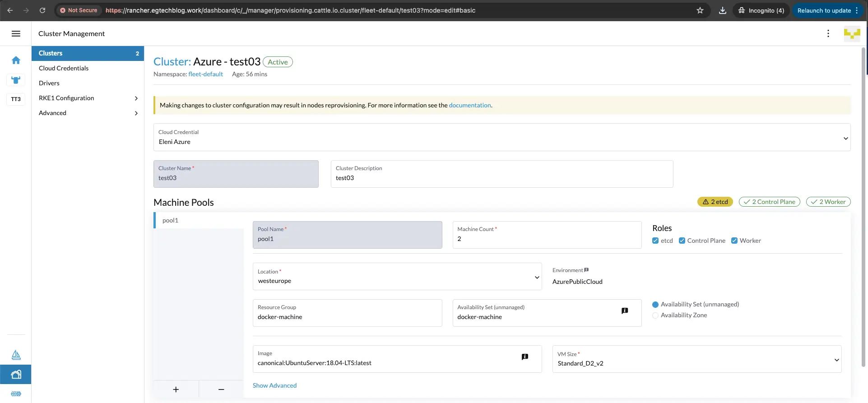Click the Cluster Management header title

[x=71, y=33]
